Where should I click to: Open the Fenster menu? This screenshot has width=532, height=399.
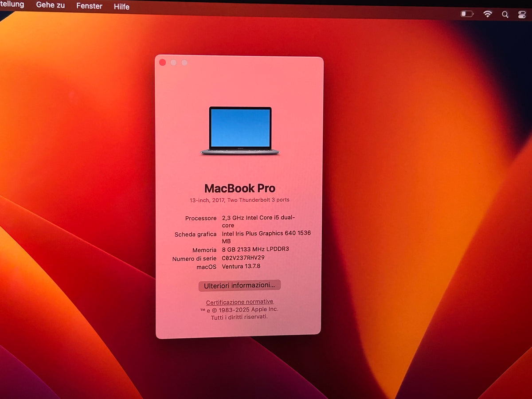click(89, 6)
